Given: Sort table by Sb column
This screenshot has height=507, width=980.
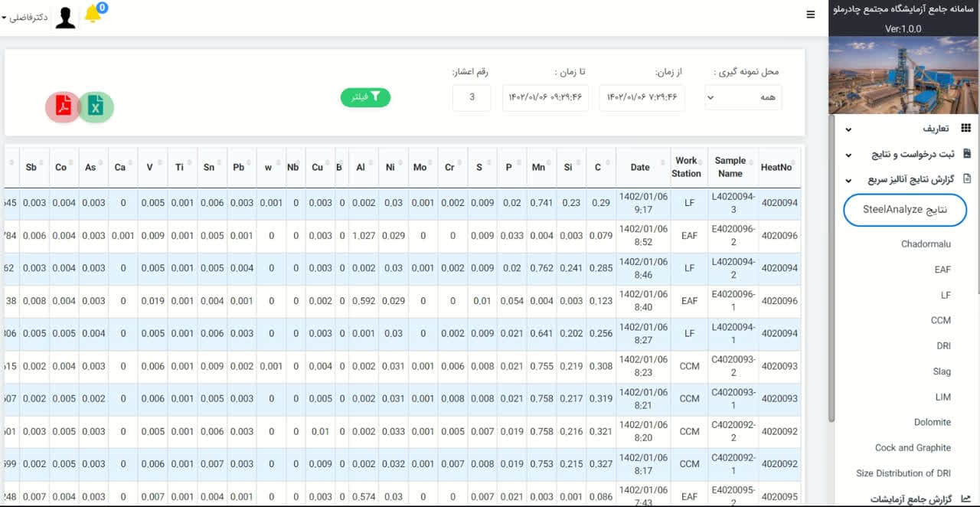Looking at the screenshot, I should [x=34, y=167].
